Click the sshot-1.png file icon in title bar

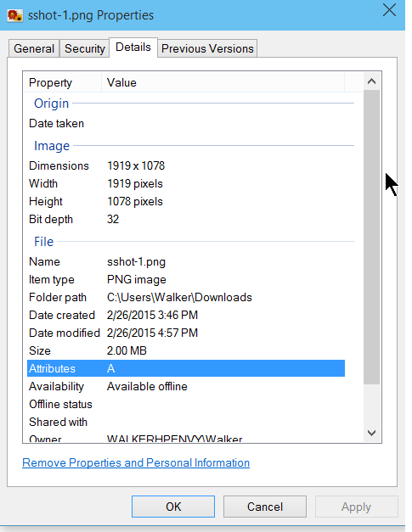click(15, 15)
